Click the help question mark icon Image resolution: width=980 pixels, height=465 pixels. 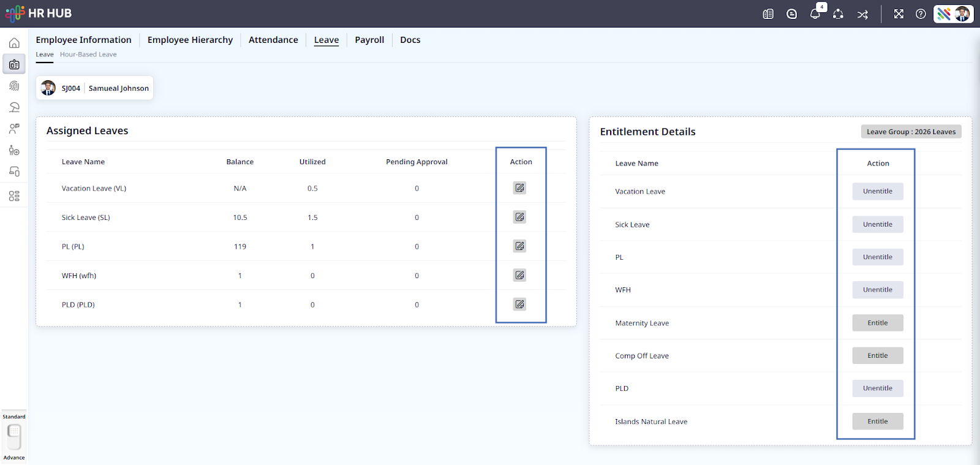[x=921, y=14]
